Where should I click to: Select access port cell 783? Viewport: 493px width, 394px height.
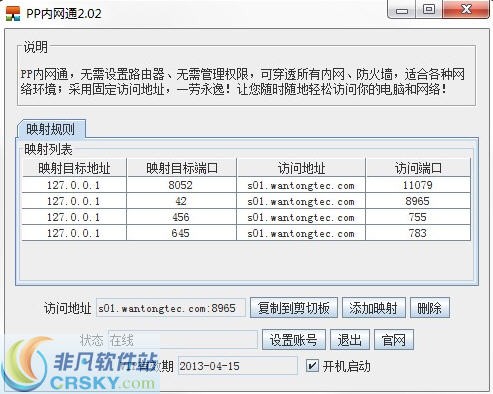pos(418,233)
